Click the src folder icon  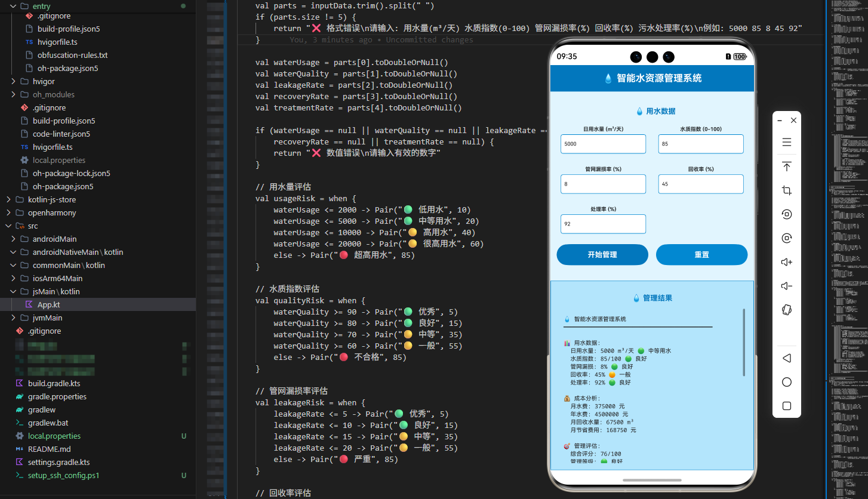click(20, 226)
